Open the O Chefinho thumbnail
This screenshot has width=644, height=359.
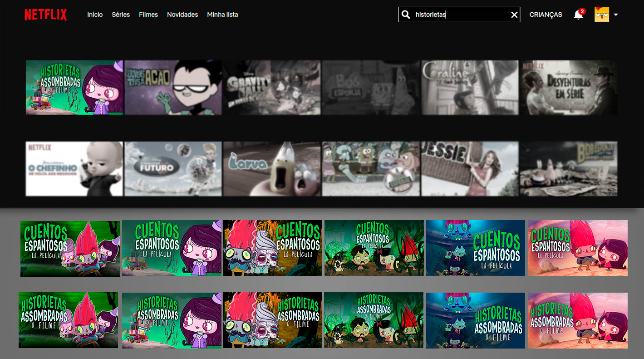[74, 169]
